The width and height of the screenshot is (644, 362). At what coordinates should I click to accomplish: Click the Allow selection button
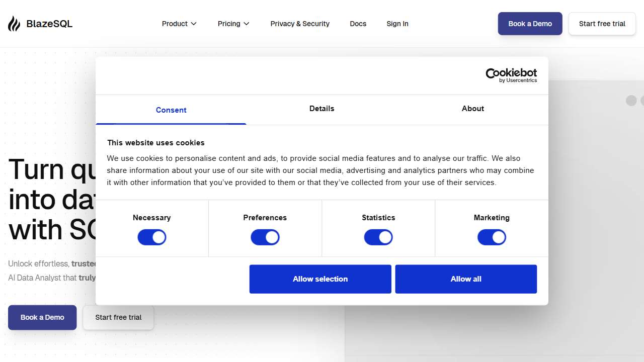pyautogui.click(x=320, y=279)
